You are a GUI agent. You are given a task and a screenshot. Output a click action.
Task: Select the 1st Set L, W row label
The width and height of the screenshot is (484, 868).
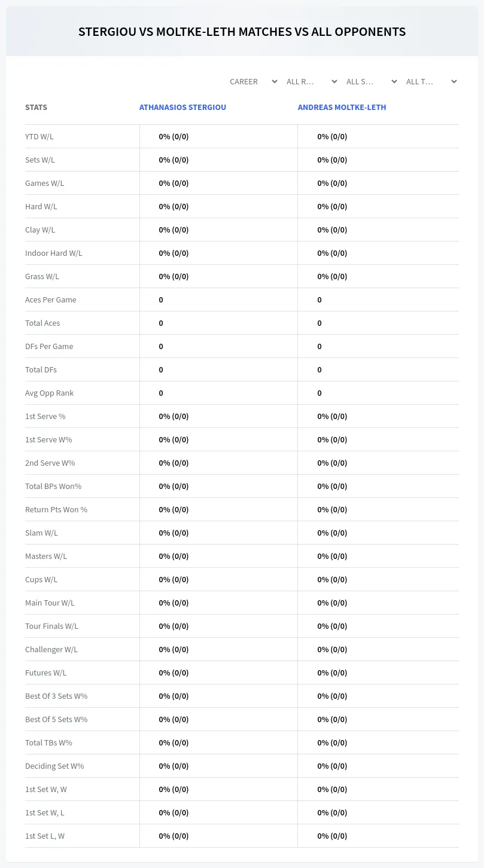(x=45, y=836)
